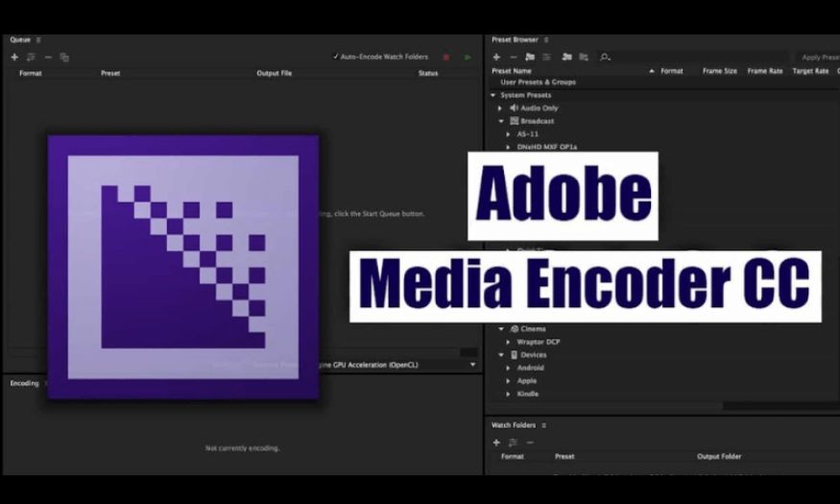The height and width of the screenshot is (504, 840).
Task: Sort presets by Preset Name column
Action: [512, 71]
